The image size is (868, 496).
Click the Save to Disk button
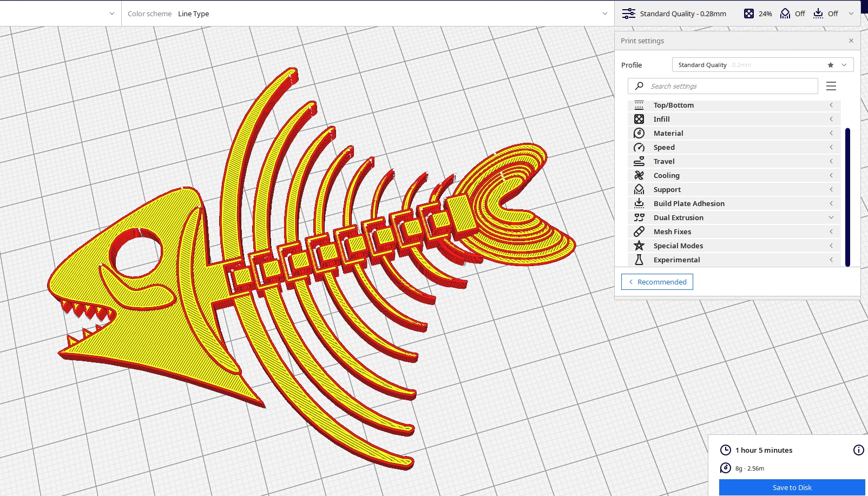click(x=792, y=487)
